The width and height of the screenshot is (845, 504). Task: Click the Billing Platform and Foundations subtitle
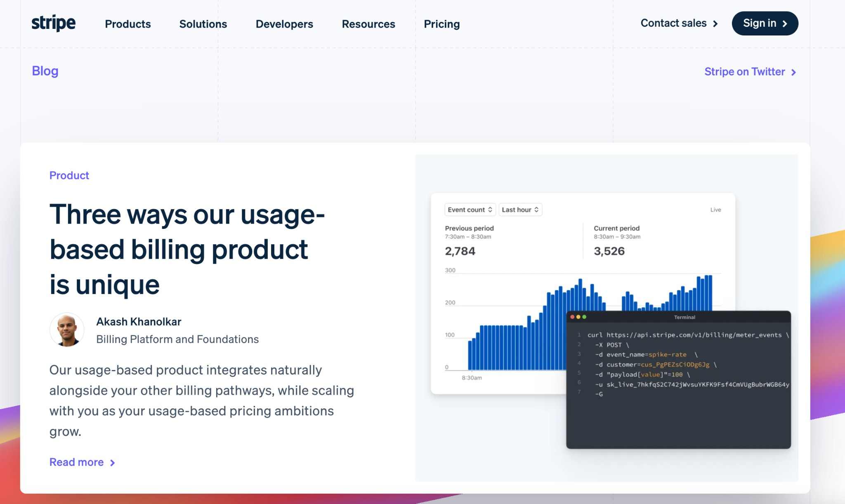(x=177, y=339)
